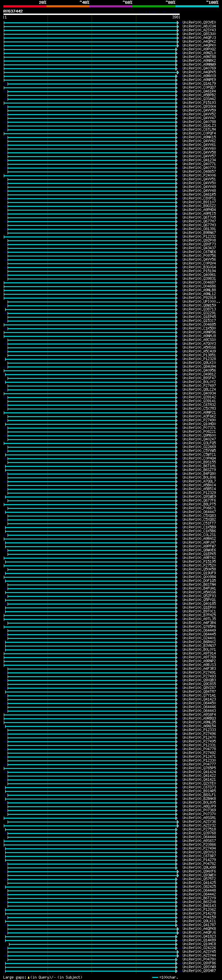This screenshot has height=980, width=222.
Task: Pick subject UniRef100_P07371
Action: pyautogui.click(x=199, y=428)
